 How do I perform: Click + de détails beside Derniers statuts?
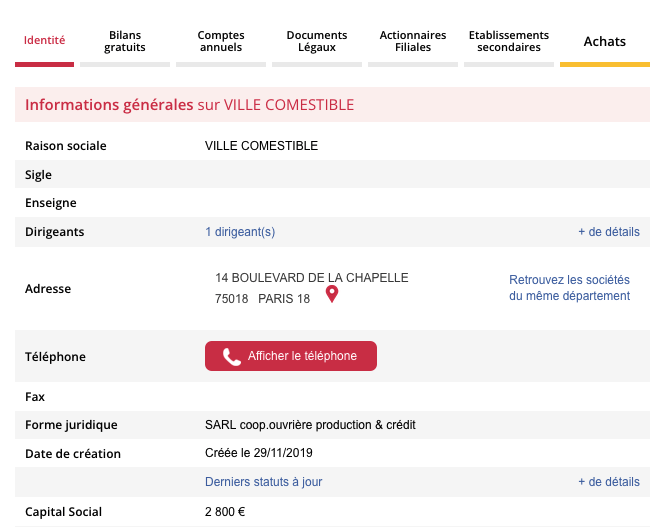pos(609,482)
